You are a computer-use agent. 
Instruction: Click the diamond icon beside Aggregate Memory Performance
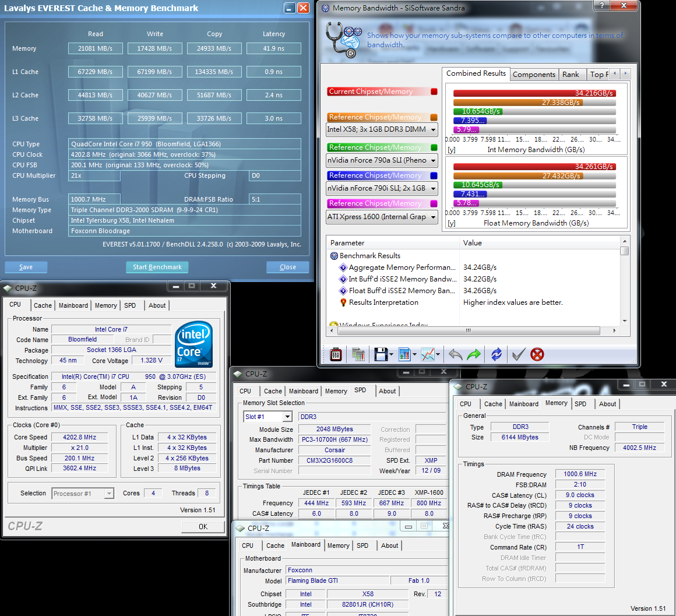pos(343,267)
